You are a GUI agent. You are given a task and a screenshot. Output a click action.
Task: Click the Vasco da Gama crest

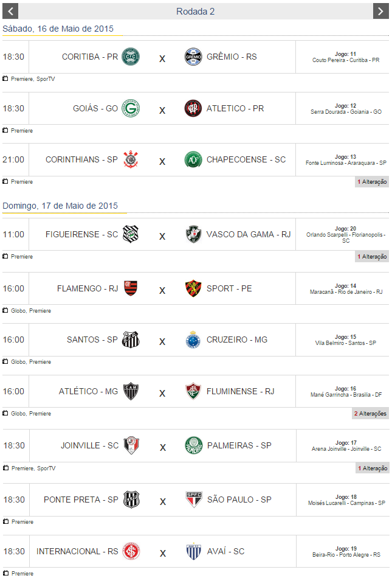(193, 234)
